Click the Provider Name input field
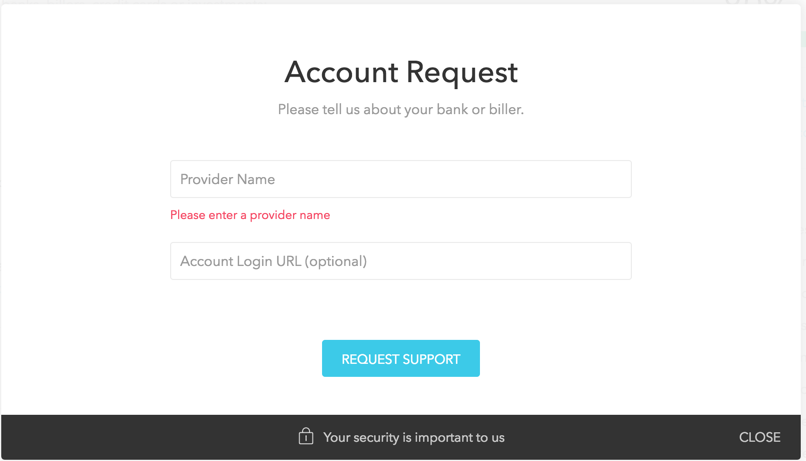Screen dimensions: 806x461 point(400,179)
